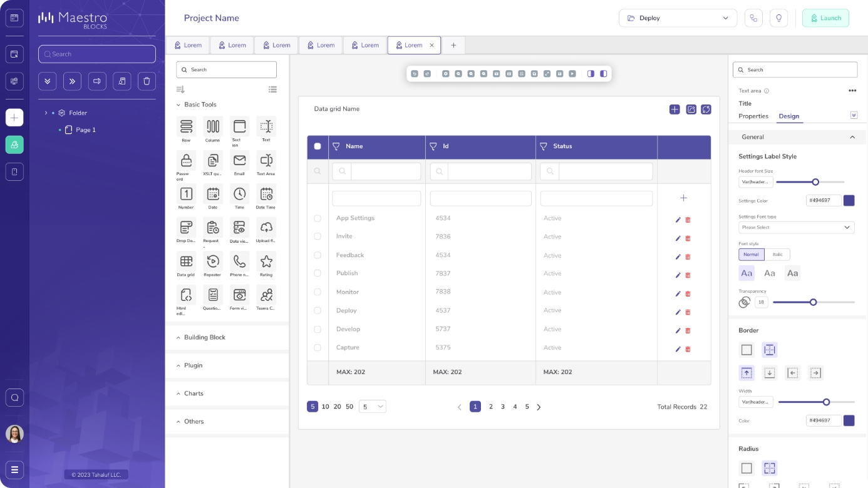Open the Deploy dropdown
The width and height of the screenshot is (868, 488).
(678, 18)
